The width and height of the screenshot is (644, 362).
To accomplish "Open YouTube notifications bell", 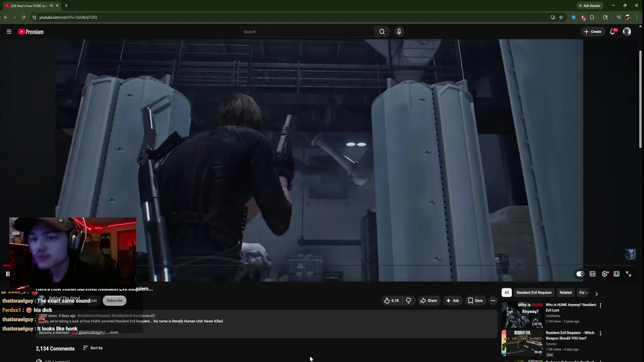I will click(613, 32).
